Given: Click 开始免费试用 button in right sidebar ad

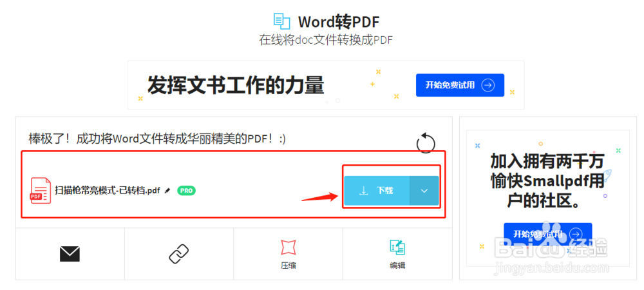Looking at the screenshot, I should pyautogui.click(x=547, y=234).
